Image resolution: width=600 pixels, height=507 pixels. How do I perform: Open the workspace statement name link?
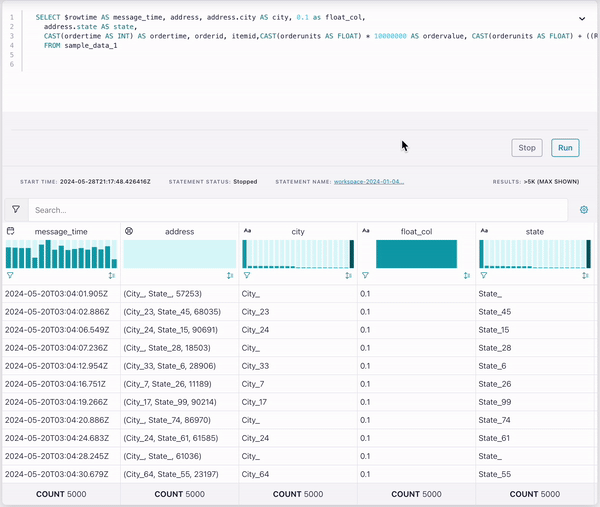click(x=368, y=182)
